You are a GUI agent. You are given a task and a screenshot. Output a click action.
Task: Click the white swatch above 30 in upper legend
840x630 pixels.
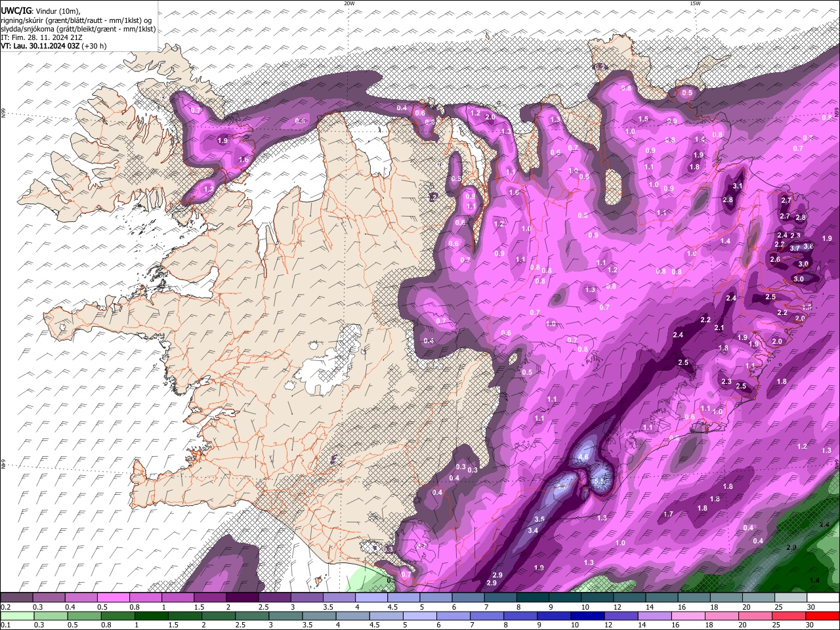[x=823, y=597]
